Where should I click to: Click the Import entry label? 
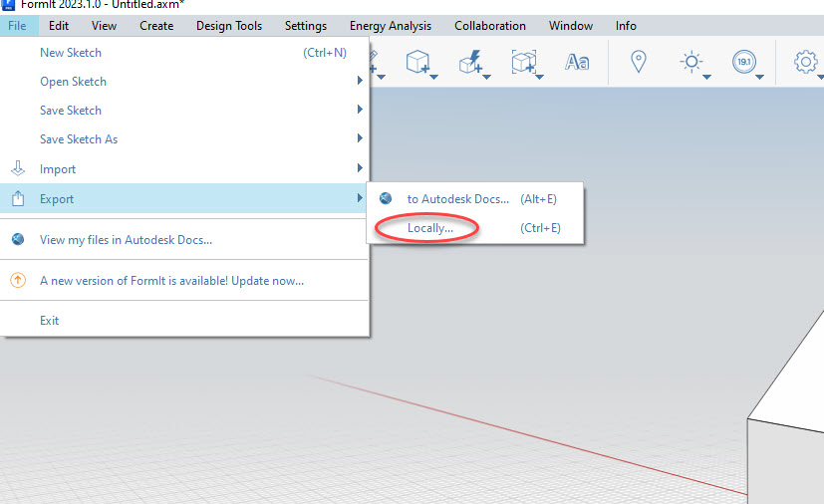pyautogui.click(x=58, y=169)
